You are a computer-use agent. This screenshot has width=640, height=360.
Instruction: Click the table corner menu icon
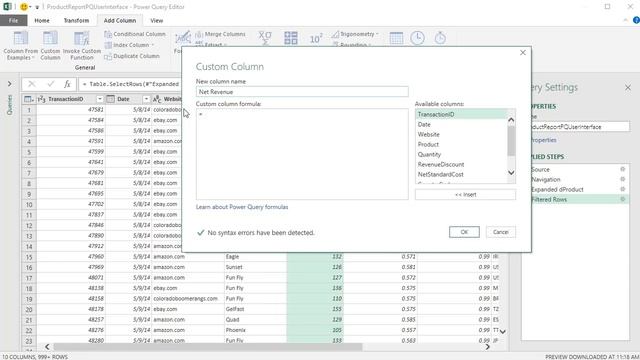[x=29, y=99]
